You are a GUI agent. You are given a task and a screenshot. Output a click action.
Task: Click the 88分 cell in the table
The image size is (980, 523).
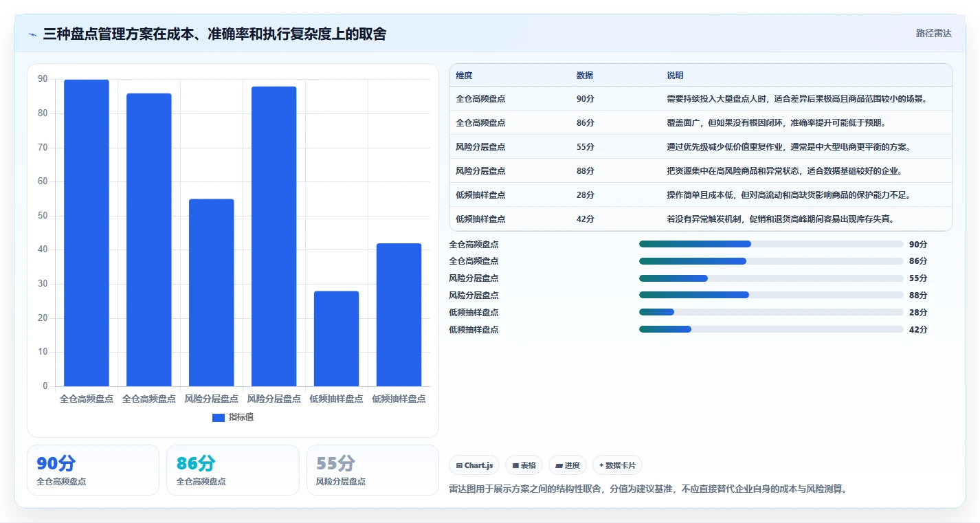click(586, 171)
